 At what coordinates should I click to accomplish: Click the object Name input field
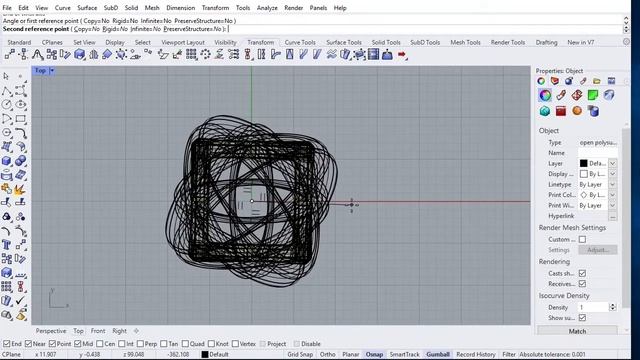597,153
